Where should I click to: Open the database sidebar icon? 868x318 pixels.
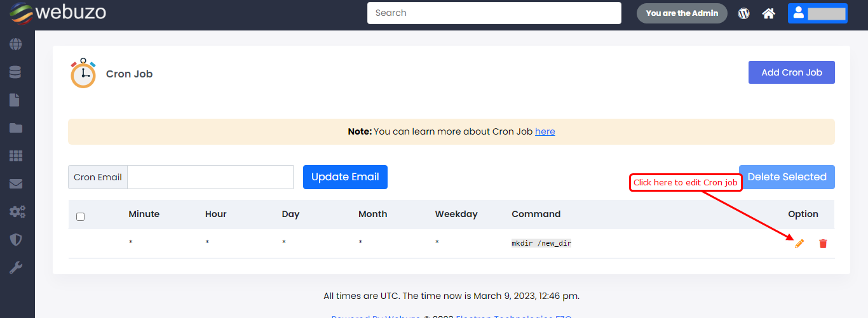coord(16,72)
